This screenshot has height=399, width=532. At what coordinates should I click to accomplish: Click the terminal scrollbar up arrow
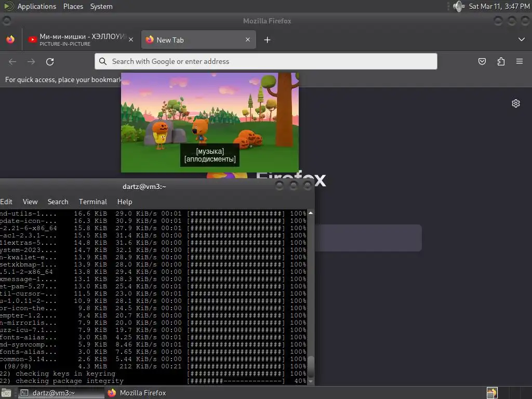[311, 213]
